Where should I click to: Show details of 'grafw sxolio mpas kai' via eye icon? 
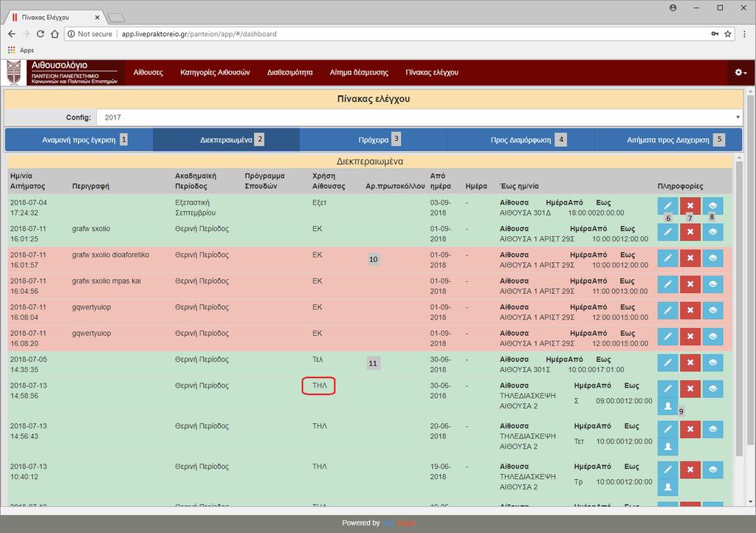click(712, 284)
